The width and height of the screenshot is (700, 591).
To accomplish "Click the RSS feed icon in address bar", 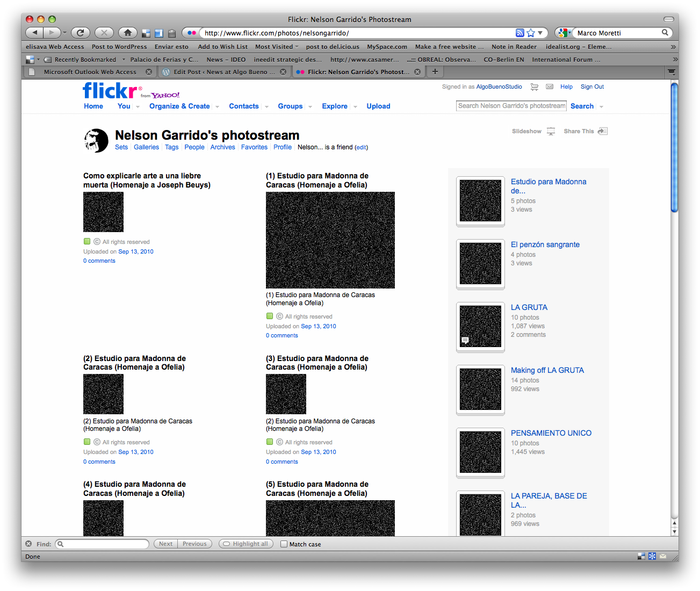I will coord(519,33).
